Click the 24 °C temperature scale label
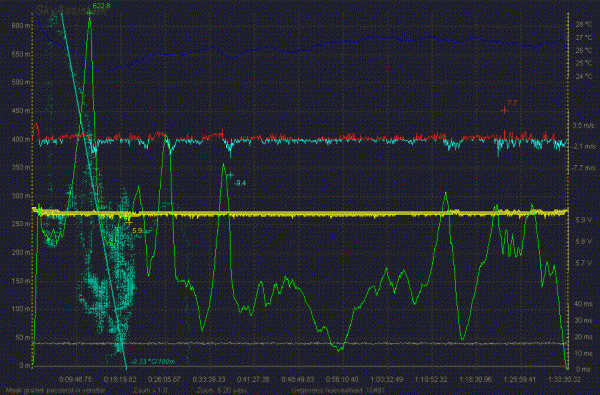 coord(584,76)
